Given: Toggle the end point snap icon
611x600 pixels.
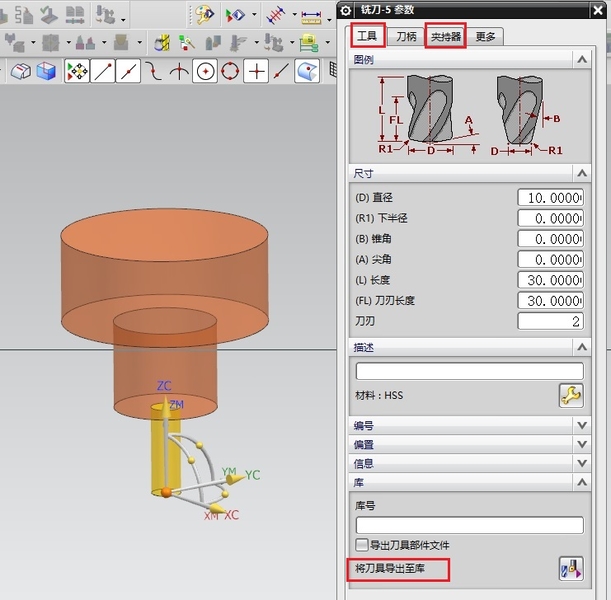Looking at the screenshot, I should (102, 72).
